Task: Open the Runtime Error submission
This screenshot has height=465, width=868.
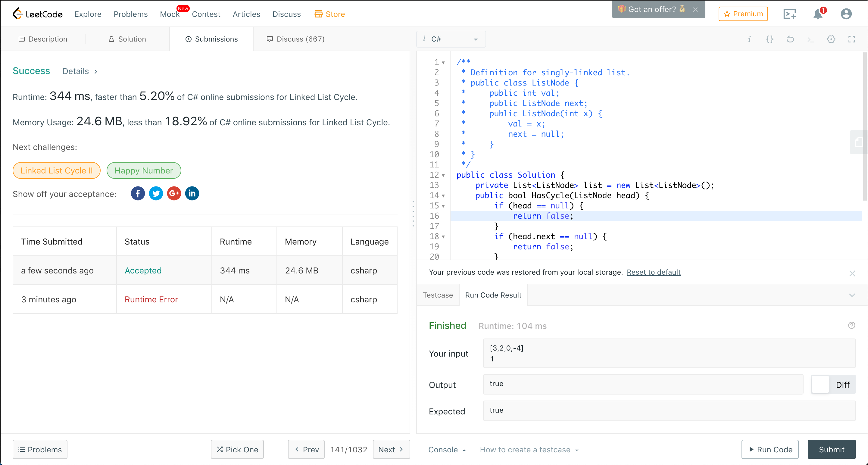Action: click(151, 299)
